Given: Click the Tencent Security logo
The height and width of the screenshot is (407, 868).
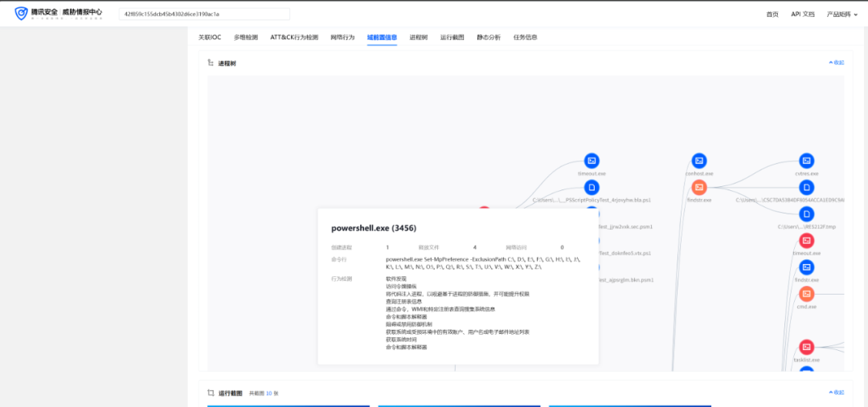Looking at the screenshot, I should pos(59,14).
